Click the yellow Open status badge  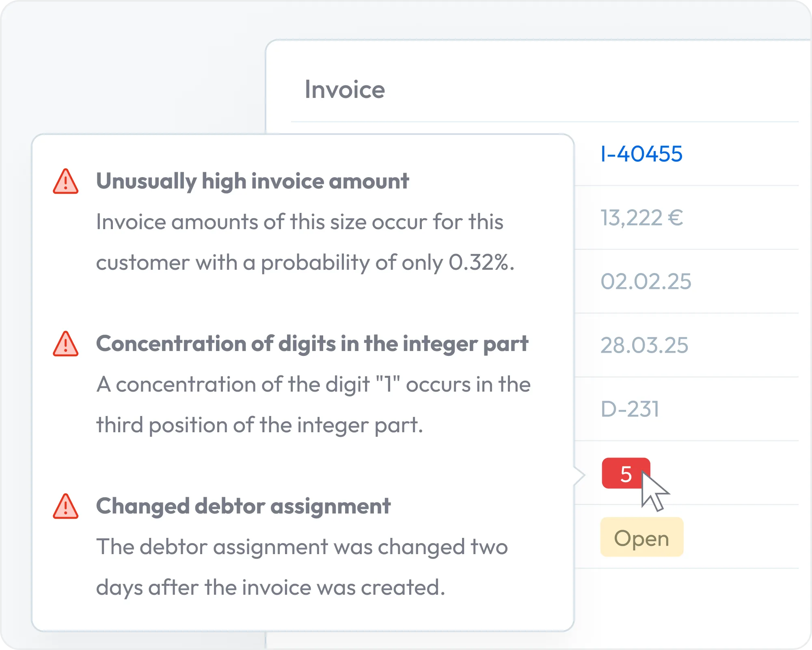pos(642,537)
